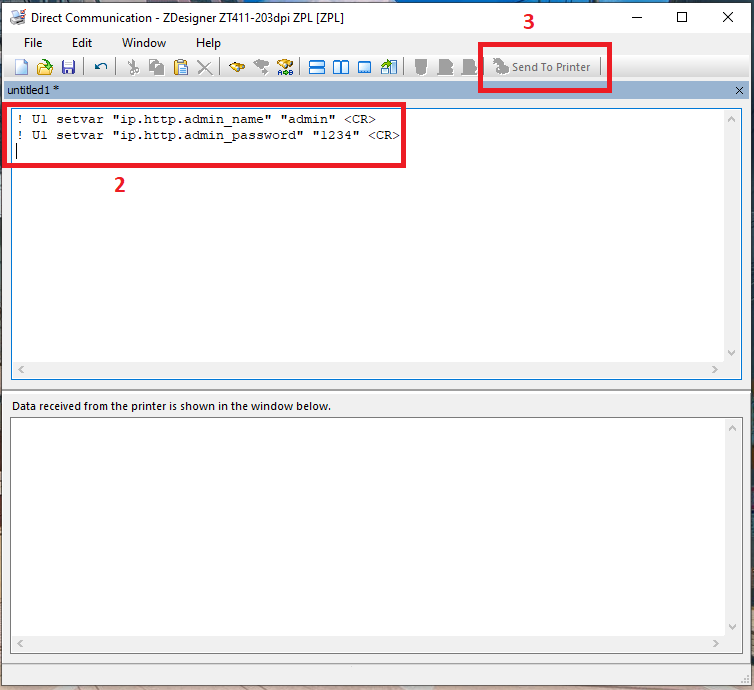The image size is (754, 690).
Task: Click the horizontal split window layout icon
Action: coord(317,67)
